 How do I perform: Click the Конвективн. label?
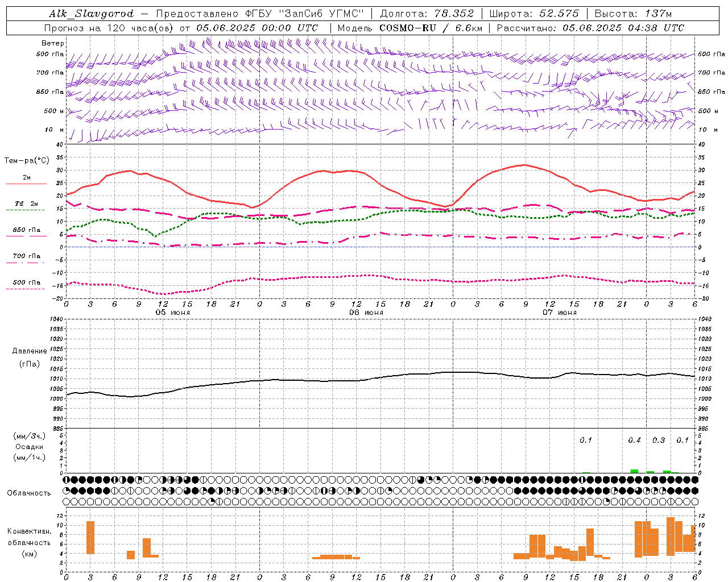(x=30, y=531)
